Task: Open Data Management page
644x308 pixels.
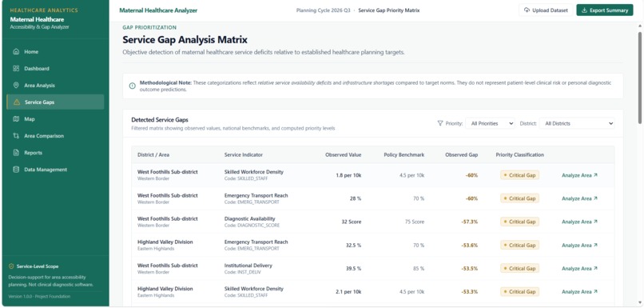Action: point(55,170)
